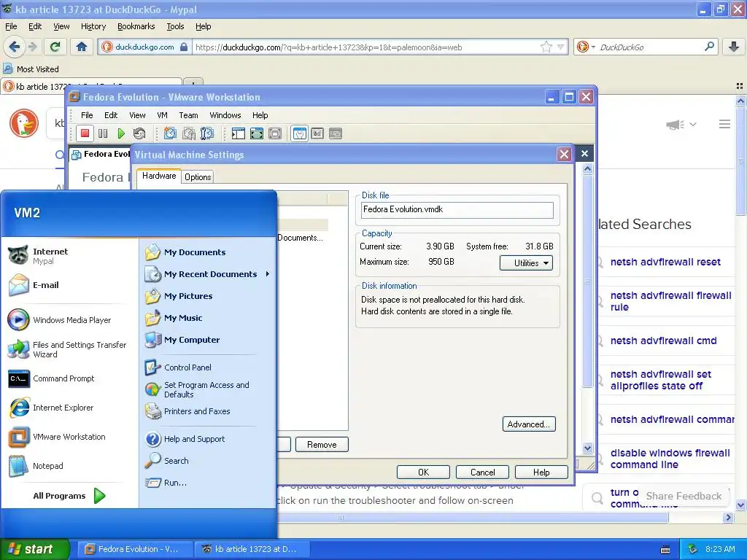Click the Help button in VM Settings dialog

[x=541, y=472]
